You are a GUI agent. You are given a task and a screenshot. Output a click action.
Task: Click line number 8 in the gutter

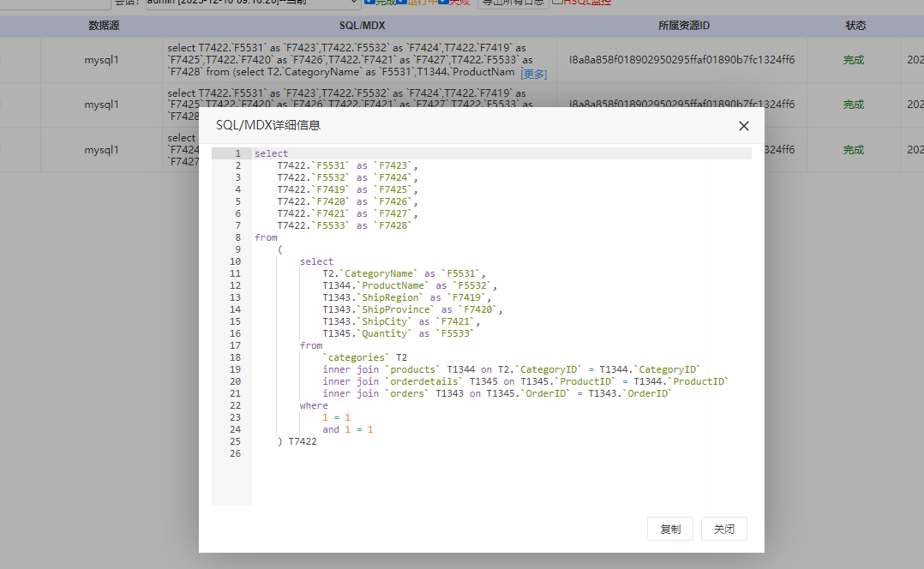pos(237,237)
